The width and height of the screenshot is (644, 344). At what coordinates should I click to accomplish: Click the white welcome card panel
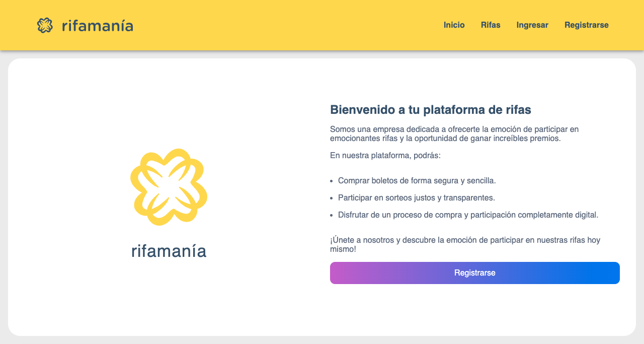[322, 312]
